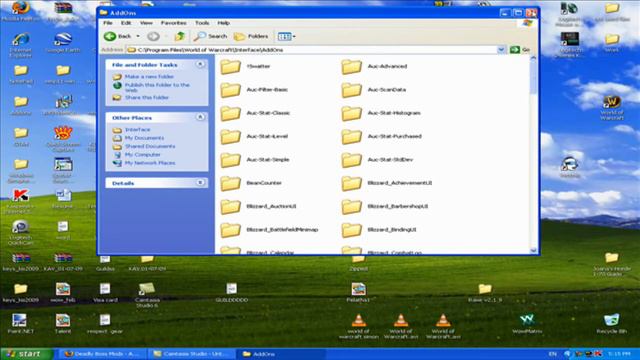The image size is (640, 360).
Task: Open the View menu
Action: [146, 23]
